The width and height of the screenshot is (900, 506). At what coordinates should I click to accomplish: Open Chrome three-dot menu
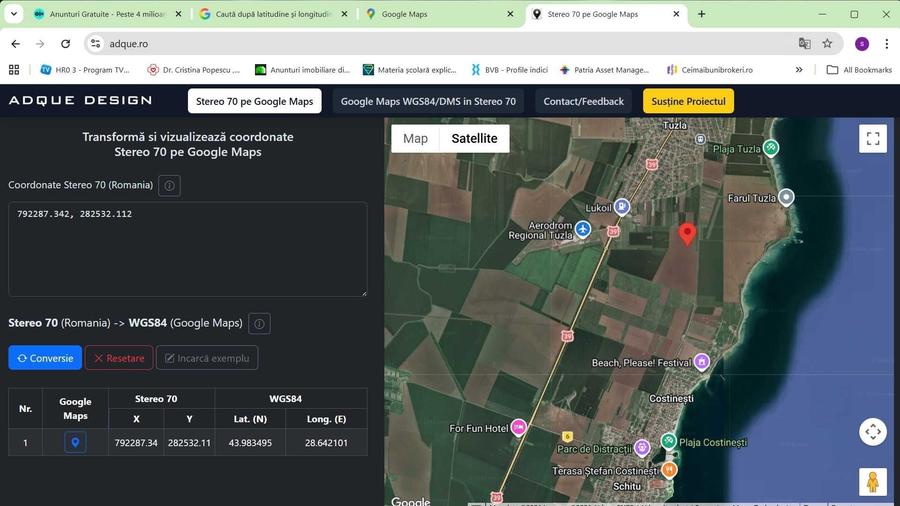click(886, 44)
